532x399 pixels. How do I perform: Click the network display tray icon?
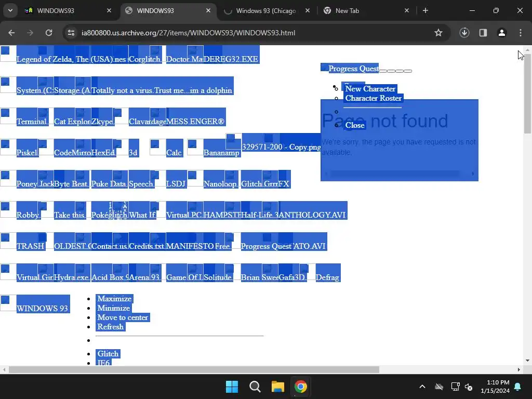tap(455, 387)
